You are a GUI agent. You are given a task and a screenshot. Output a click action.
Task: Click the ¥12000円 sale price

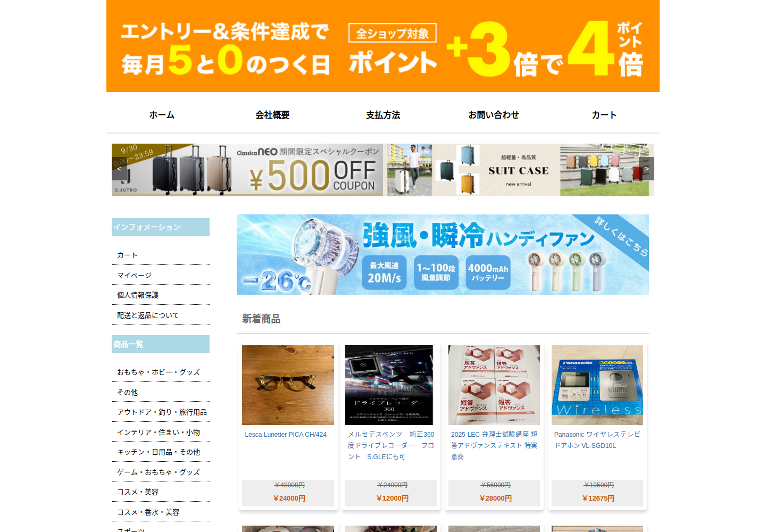(392, 498)
